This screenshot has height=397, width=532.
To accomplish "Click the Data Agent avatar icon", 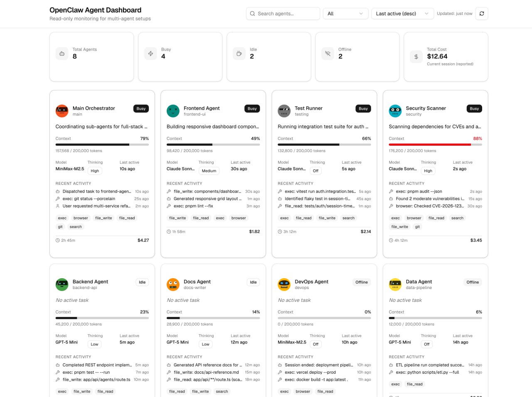I will pos(395,284).
